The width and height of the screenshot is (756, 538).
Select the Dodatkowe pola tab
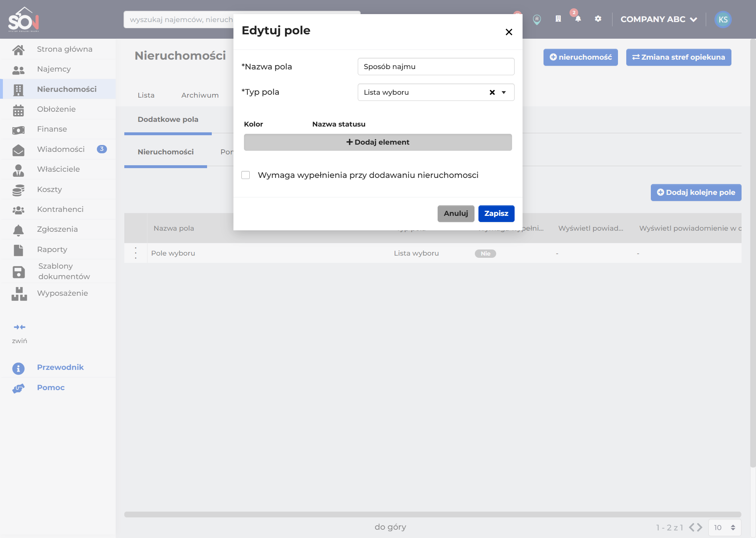[x=168, y=120]
